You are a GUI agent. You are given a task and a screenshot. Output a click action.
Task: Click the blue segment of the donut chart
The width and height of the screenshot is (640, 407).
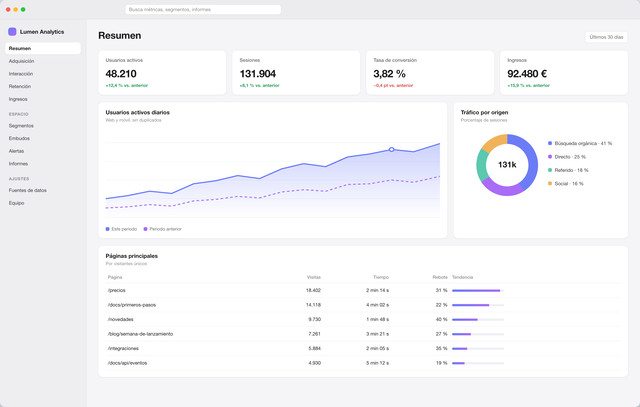tap(531, 159)
